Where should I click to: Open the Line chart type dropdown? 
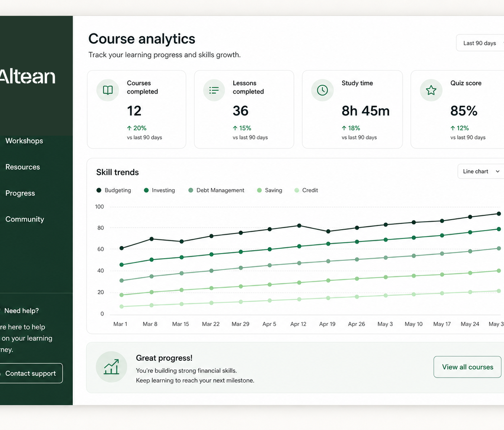pos(481,171)
